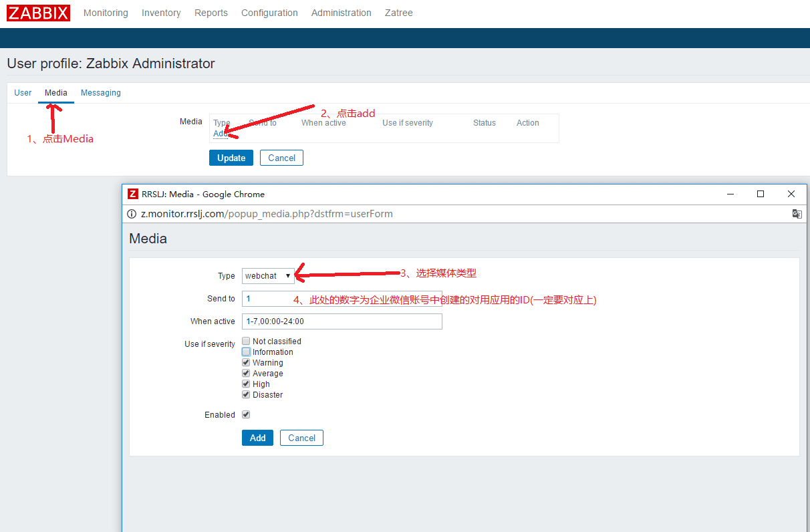
Task: Click the 'User profile: Zabbix Administrator' heading
Action: 111,63
